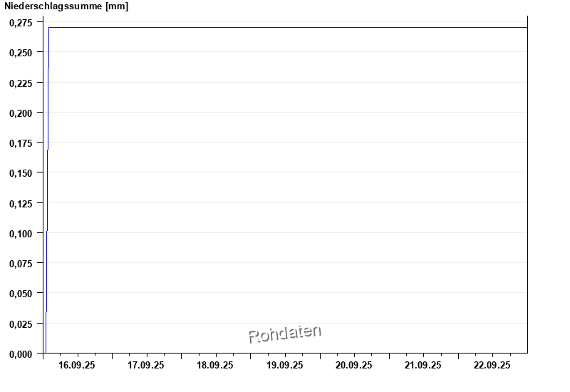Click the y-axis value 0,000
The width and height of the screenshot is (570, 392).
click(21, 354)
